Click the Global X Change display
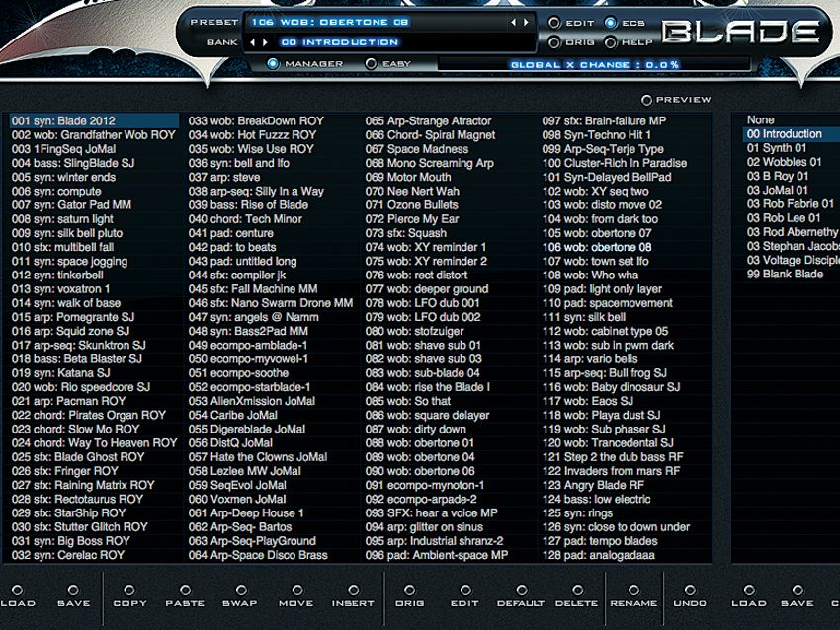This screenshot has width=840, height=630. [594, 64]
